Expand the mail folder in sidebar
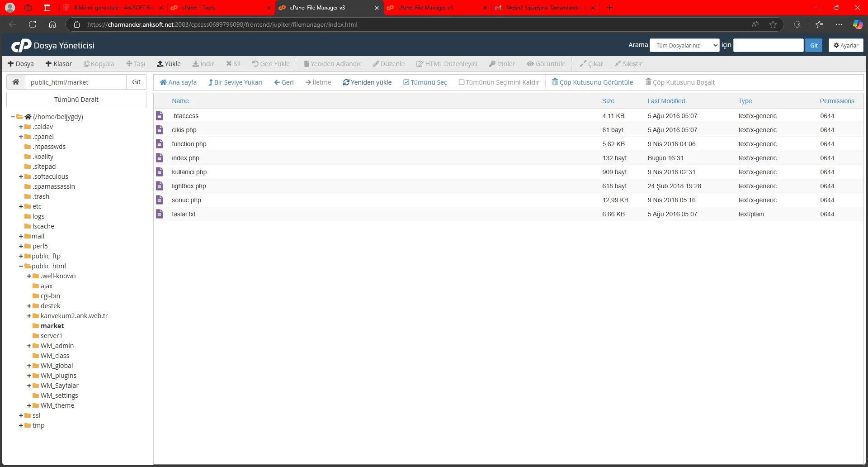 pyautogui.click(x=21, y=236)
